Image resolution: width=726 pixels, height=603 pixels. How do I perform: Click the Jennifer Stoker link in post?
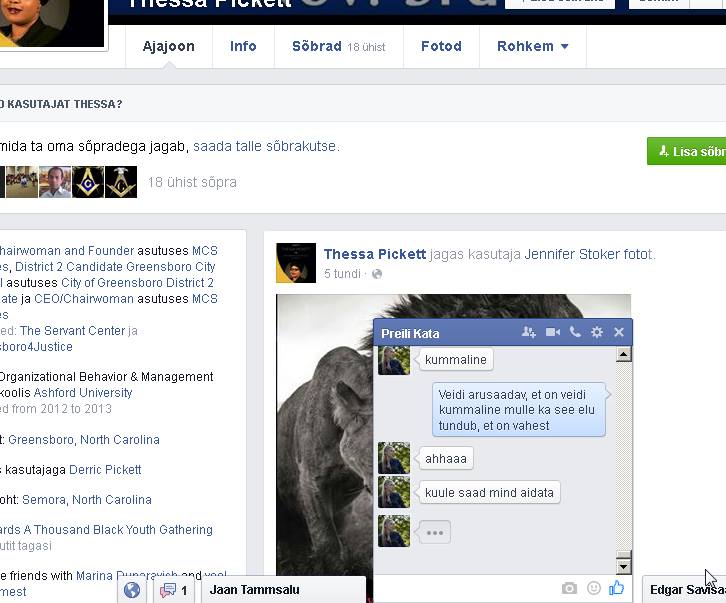[572, 254]
